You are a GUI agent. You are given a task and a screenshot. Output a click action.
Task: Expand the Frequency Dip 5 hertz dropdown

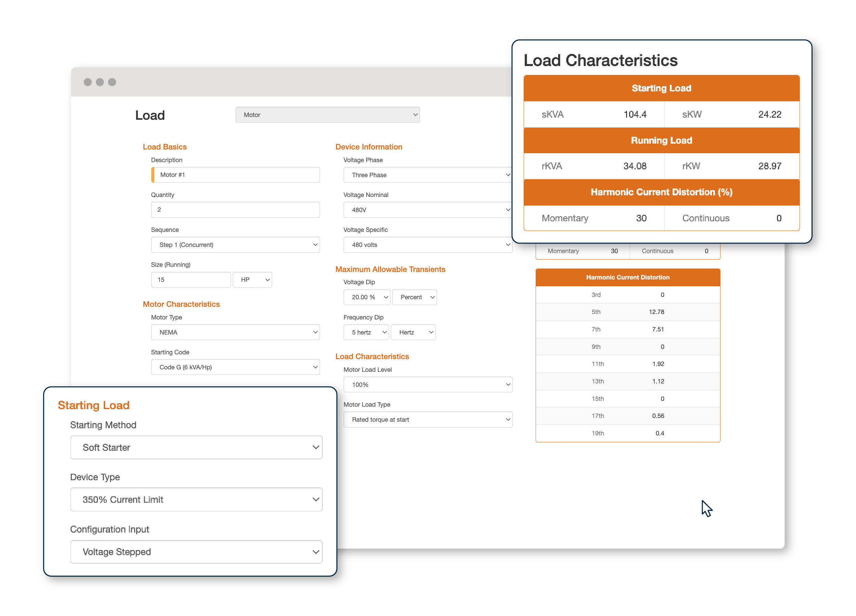tap(366, 332)
